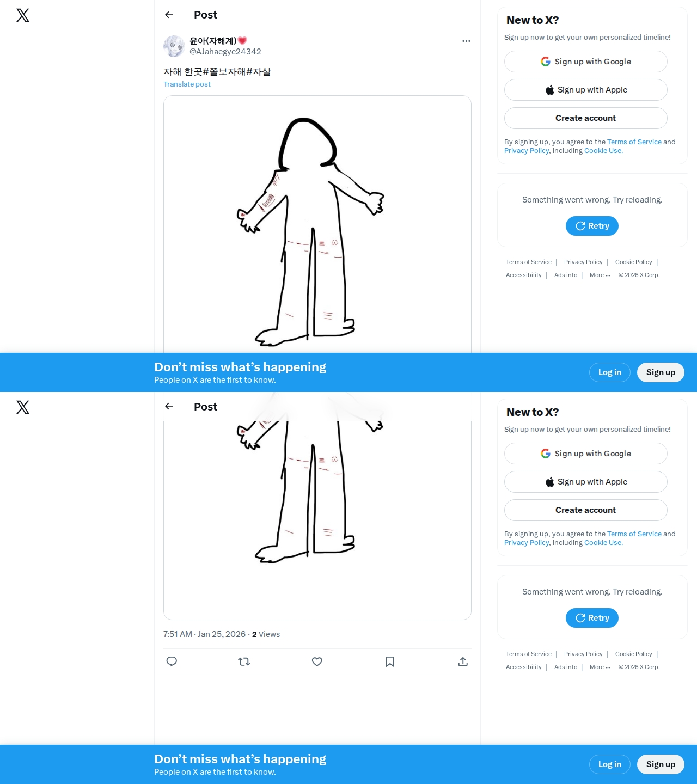The image size is (697, 784).
Task: Open the three-dot more options menu on post
Action: [x=466, y=41]
